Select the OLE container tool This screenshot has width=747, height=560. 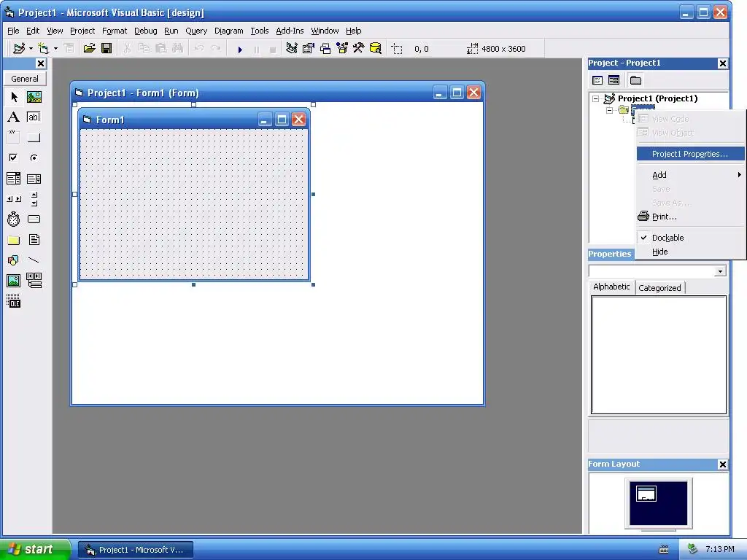click(x=14, y=301)
